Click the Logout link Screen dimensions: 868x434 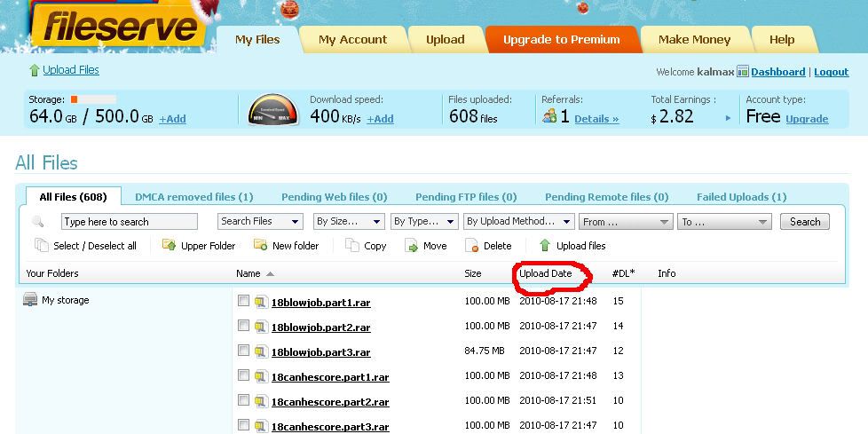click(831, 72)
